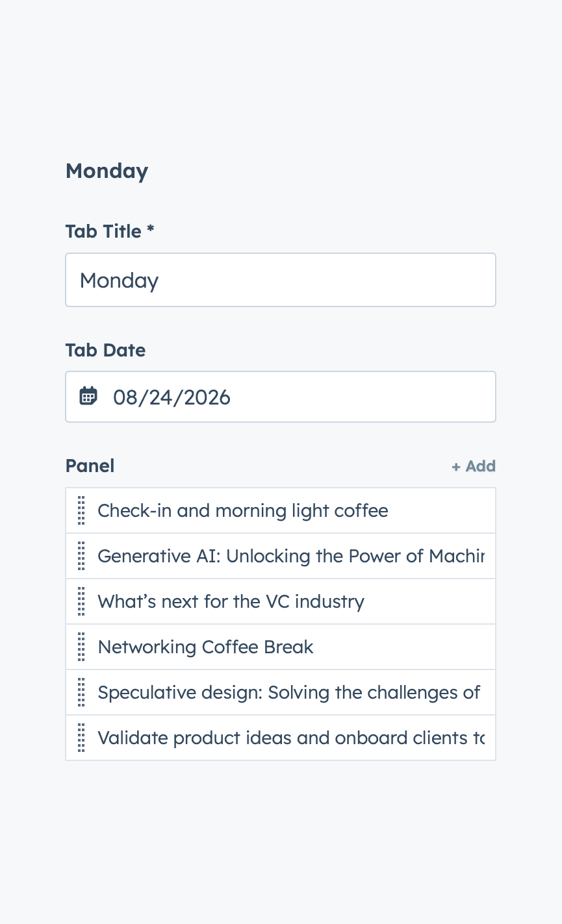Open Check-in and morning light coffee panel
The height and width of the screenshot is (924, 562).
242,510
